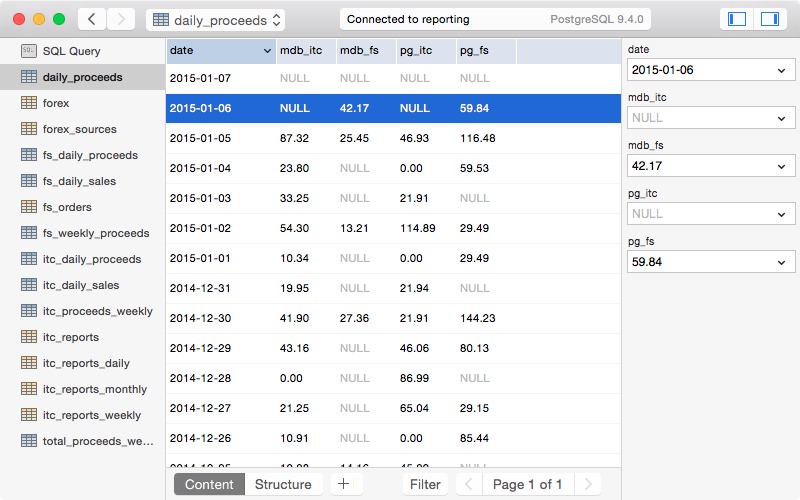The image size is (800, 500).
Task: Click the fs_daily_sales table icon
Action: 28,181
